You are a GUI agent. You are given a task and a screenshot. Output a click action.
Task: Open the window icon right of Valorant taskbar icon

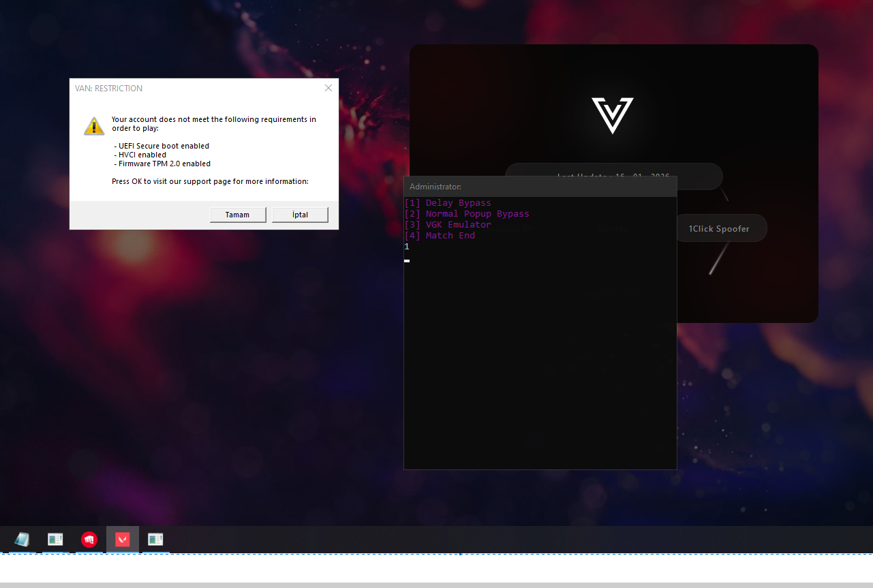point(155,540)
